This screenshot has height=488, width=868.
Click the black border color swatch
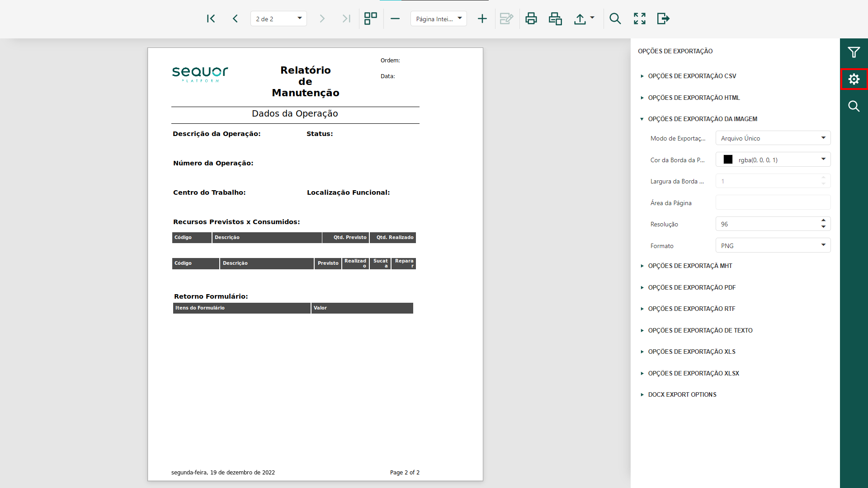[x=728, y=159]
